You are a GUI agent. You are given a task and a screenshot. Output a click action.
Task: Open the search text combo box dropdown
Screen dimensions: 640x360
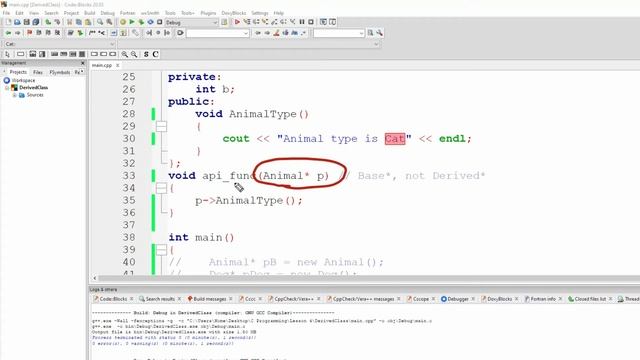(246, 33)
